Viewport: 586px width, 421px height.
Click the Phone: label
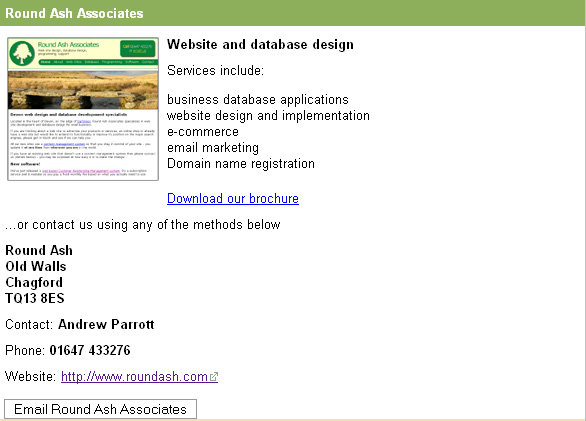click(25, 350)
